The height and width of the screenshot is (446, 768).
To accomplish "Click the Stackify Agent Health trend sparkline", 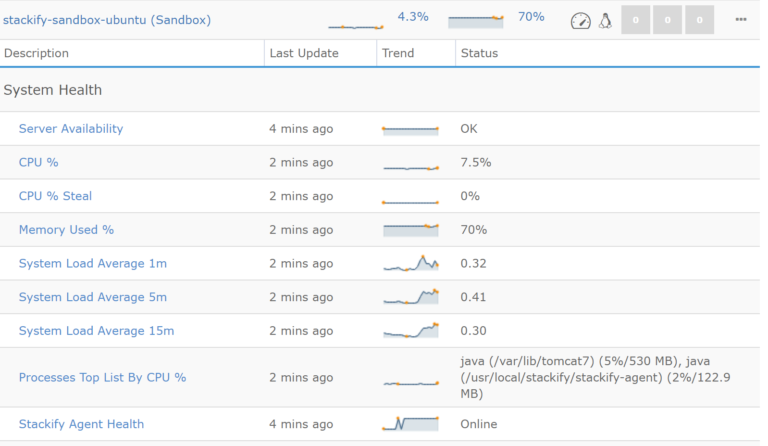I will (x=410, y=423).
